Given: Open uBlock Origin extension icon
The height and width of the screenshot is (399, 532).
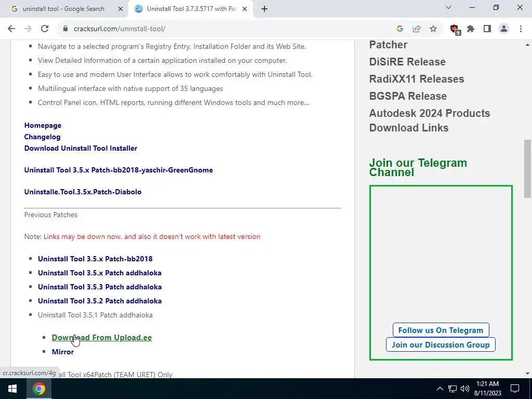Looking at the screenshot, I should pyautogui.click(x=455, y=30).
